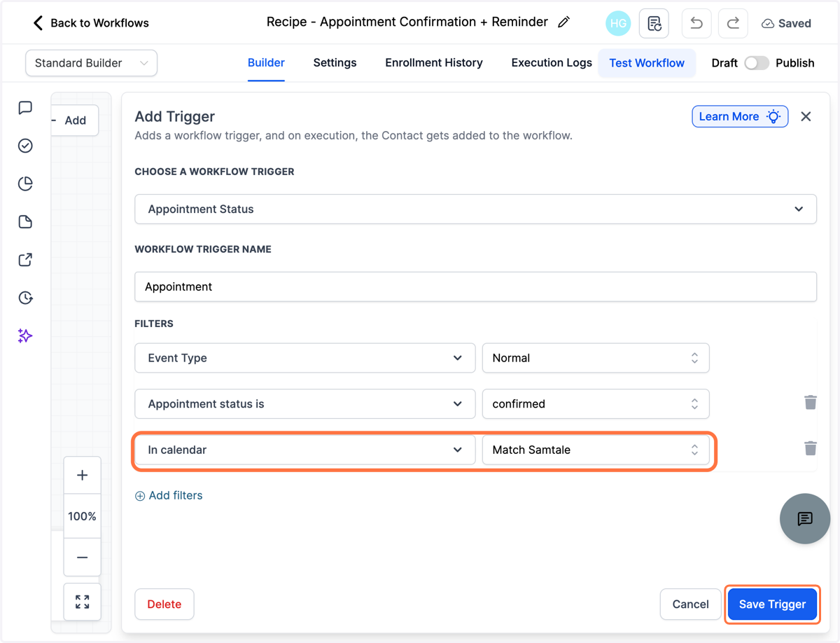Viewport: 840px width, 643px height.
Task: Click the Save Trigger button
Action: pyautogui.click(x=772, y=604)
